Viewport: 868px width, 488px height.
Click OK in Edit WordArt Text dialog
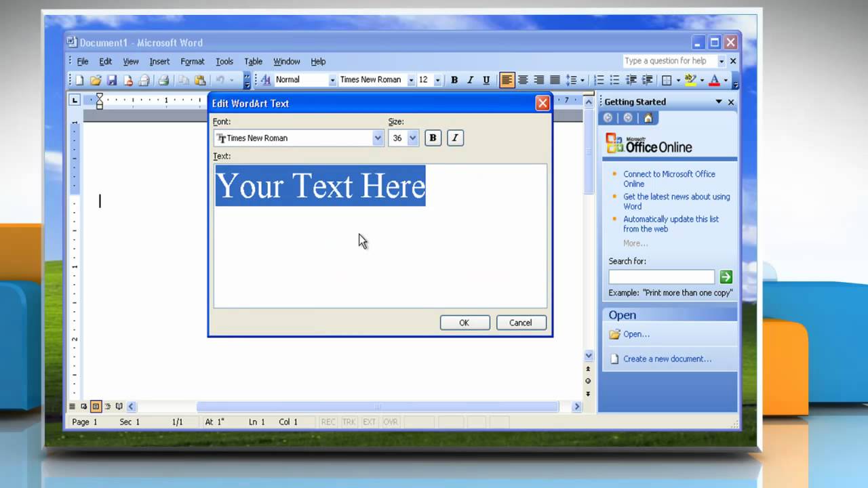(x=465, y=323)
